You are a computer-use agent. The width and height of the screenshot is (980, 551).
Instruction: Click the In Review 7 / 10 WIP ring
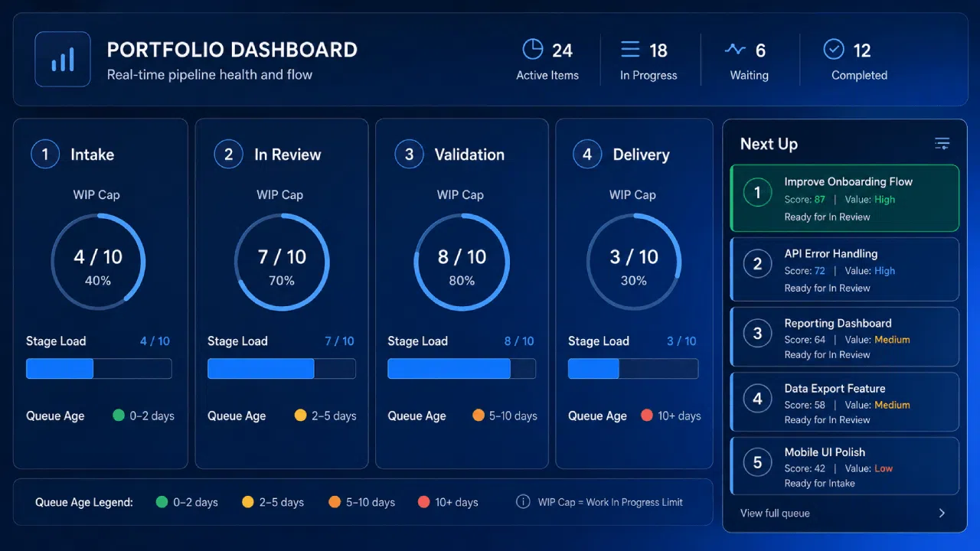(282, 262)
